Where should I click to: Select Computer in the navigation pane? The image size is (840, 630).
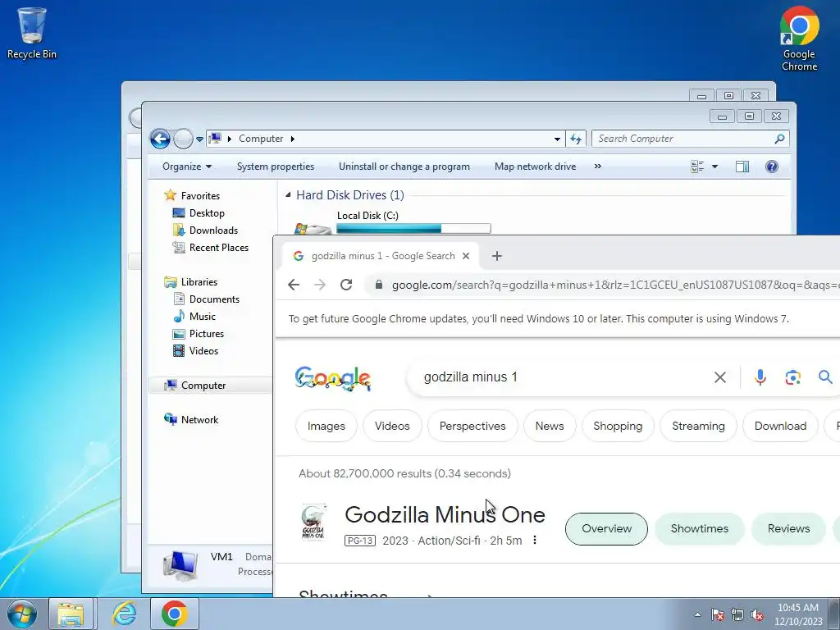203,386
